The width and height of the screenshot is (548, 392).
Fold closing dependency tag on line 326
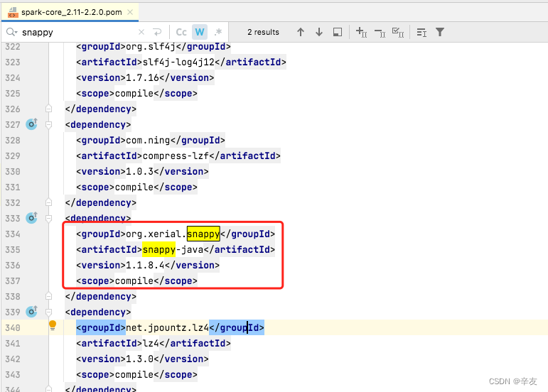click(48, 109)
